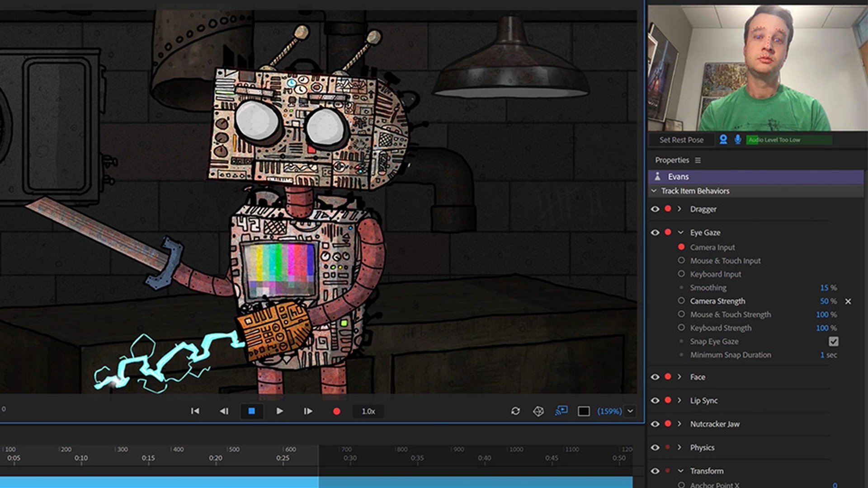
Task: Open the 159% zoom level dropdown
Action: tap(630, 411)
